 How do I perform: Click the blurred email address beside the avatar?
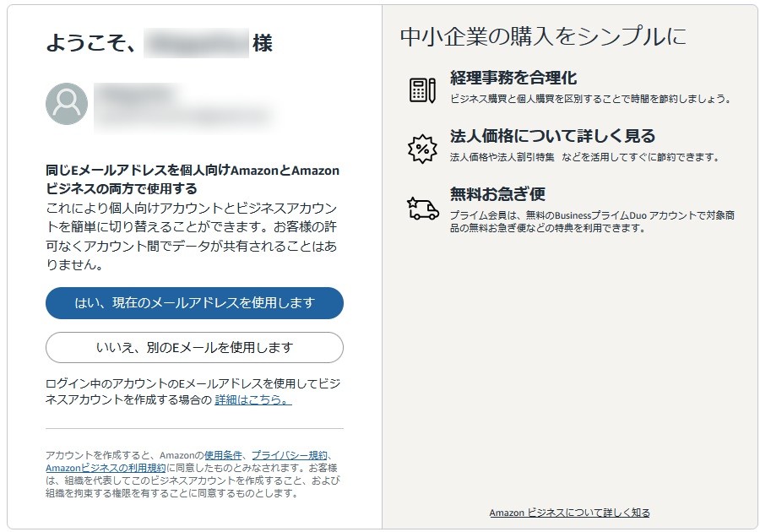(182, 114)
